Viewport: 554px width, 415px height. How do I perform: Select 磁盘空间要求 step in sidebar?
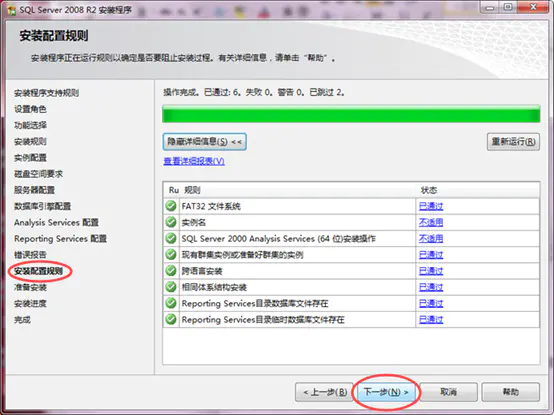tap(38, 174)
